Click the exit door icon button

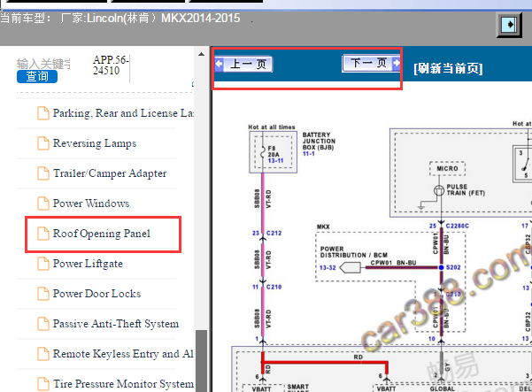(x=509, y=24)
